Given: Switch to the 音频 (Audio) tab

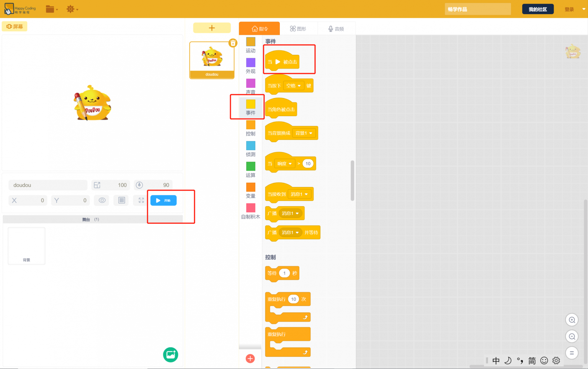Looking at the screenshot, I should pyautogui.click(x=336, y=28).
